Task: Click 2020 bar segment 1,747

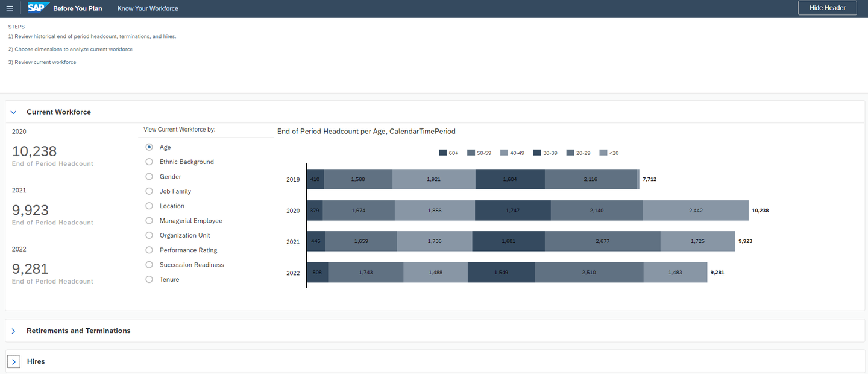Action: pos(513,211)
